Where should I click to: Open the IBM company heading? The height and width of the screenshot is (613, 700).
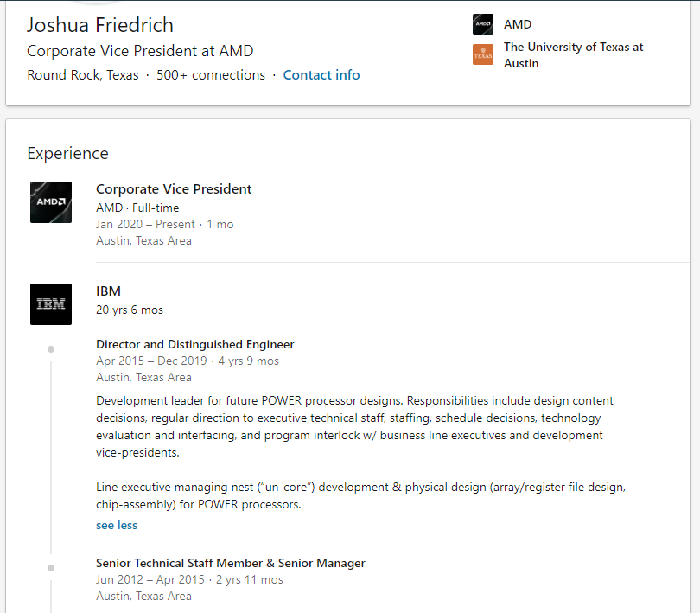109,291
